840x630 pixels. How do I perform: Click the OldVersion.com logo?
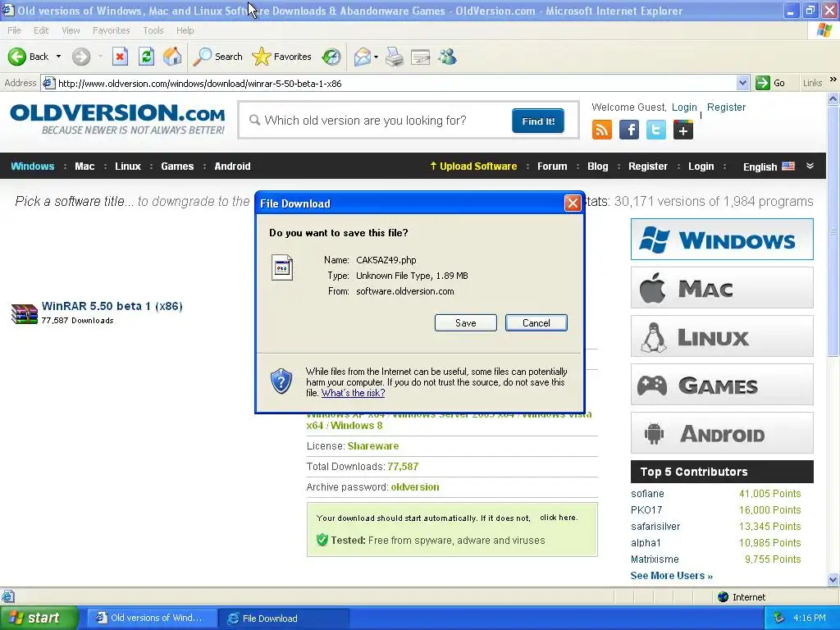pyautogui.click(x=117, y=119)
